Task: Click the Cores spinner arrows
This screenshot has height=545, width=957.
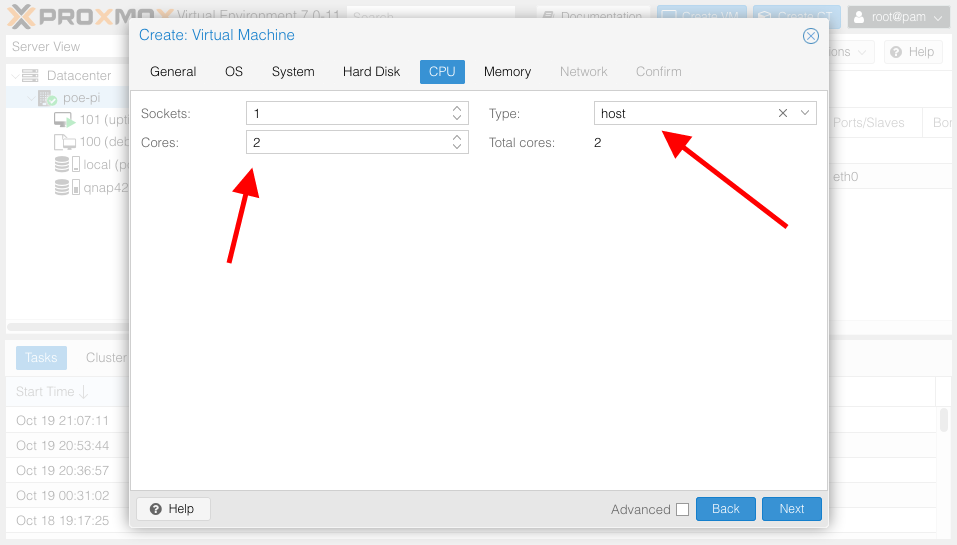Action: [457, 142]
